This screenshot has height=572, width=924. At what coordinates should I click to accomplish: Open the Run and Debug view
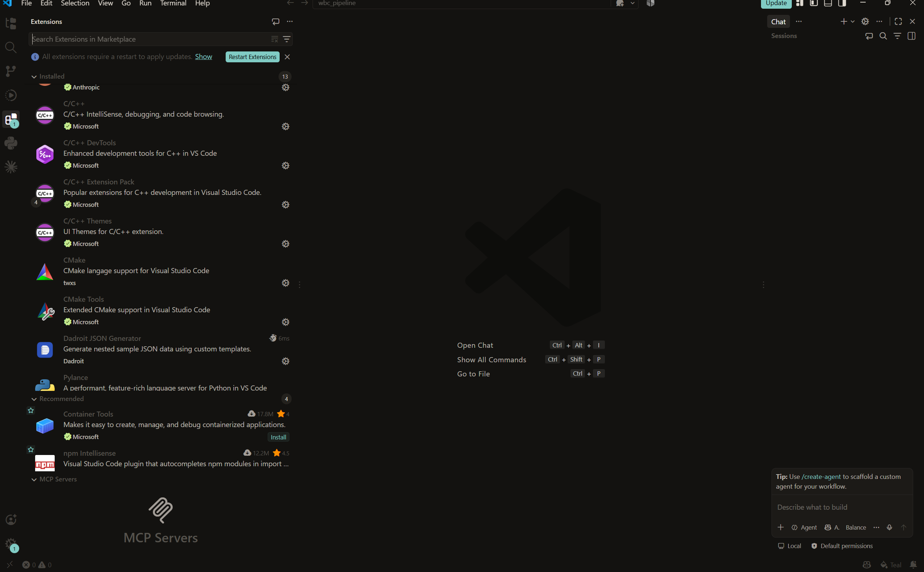click(11, 95)
